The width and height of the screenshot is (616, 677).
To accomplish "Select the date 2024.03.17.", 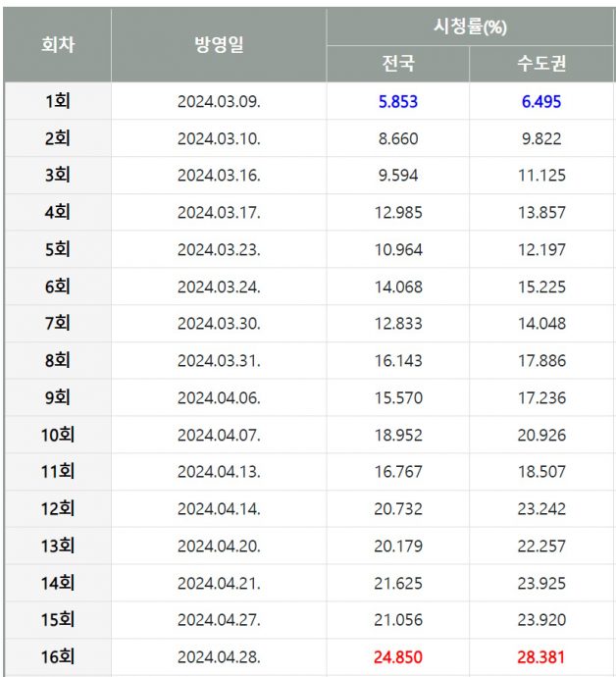I will point(219,213).
